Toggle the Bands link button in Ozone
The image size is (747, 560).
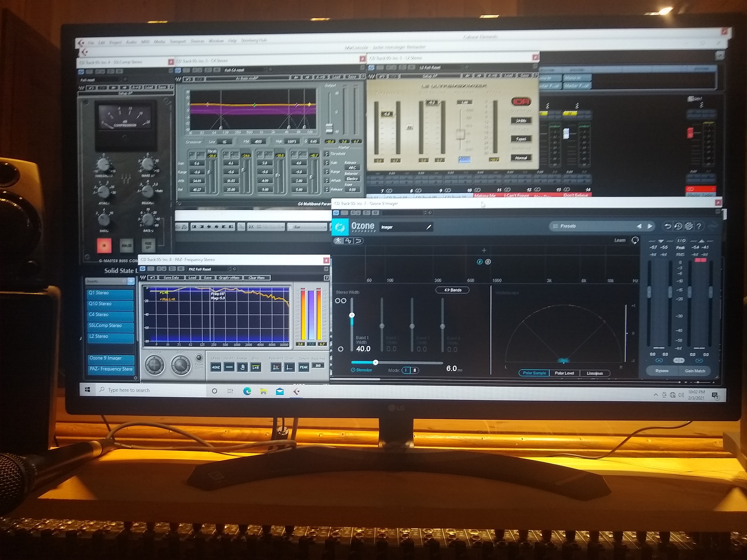click(x=452, y=290)
